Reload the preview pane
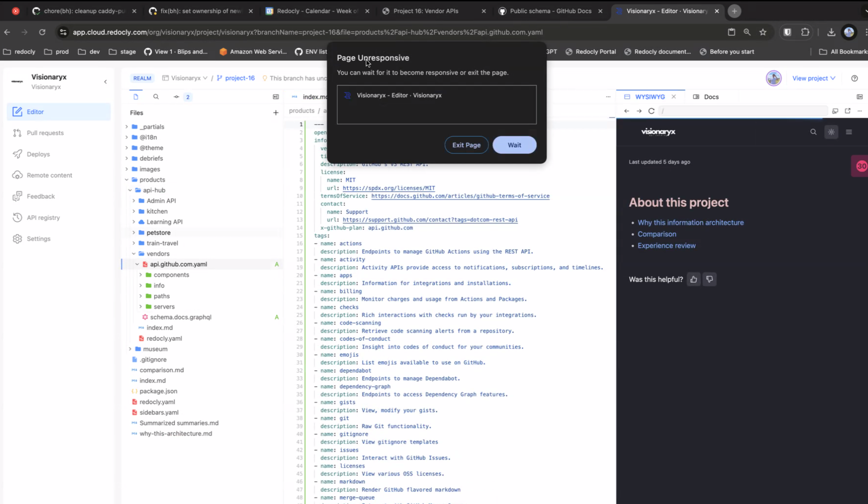The width and height of the screenshot is (868, 504). coord(651,111)
